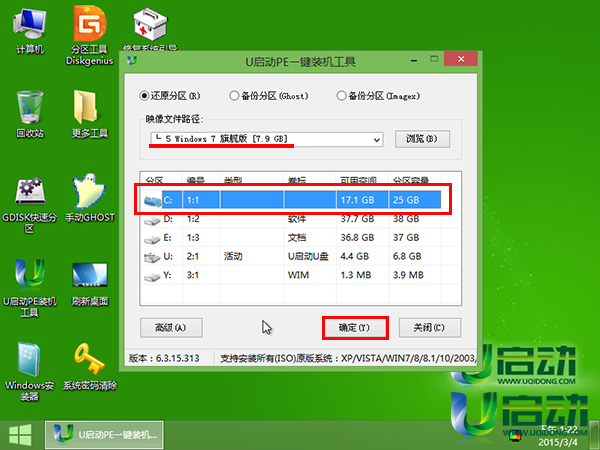This screenshot has width=600, height=450.
Task: Click the 37.7 GB free space cell
Action: (x=357, y=219)
